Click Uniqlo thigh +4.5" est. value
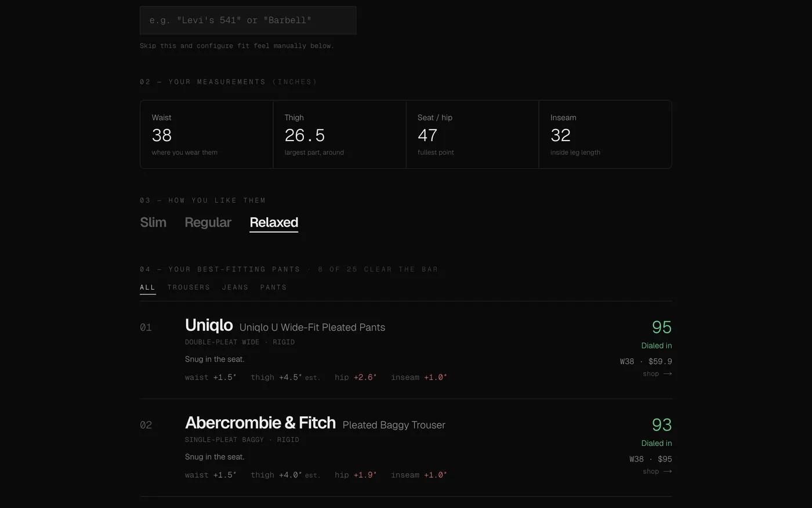The image size is (812, 508). click(x=285, y=377)
